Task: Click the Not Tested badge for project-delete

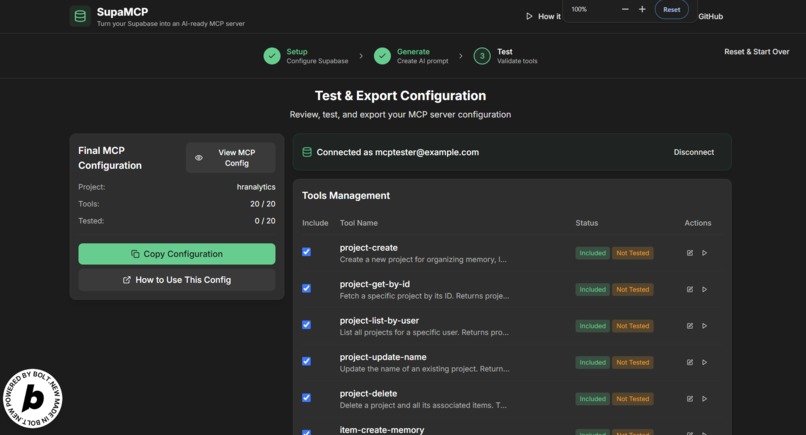Action: tap(633, 399)
